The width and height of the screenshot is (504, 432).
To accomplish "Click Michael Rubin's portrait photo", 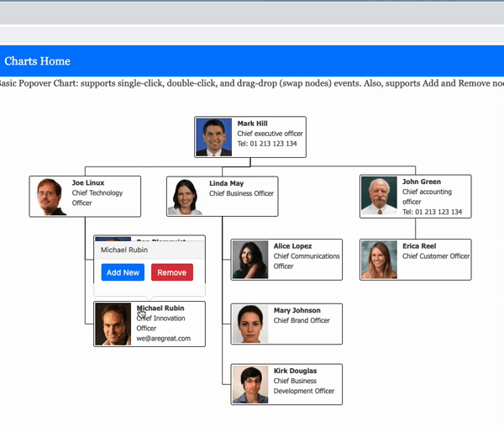I will pyautogui.click(x=113, y=324).
